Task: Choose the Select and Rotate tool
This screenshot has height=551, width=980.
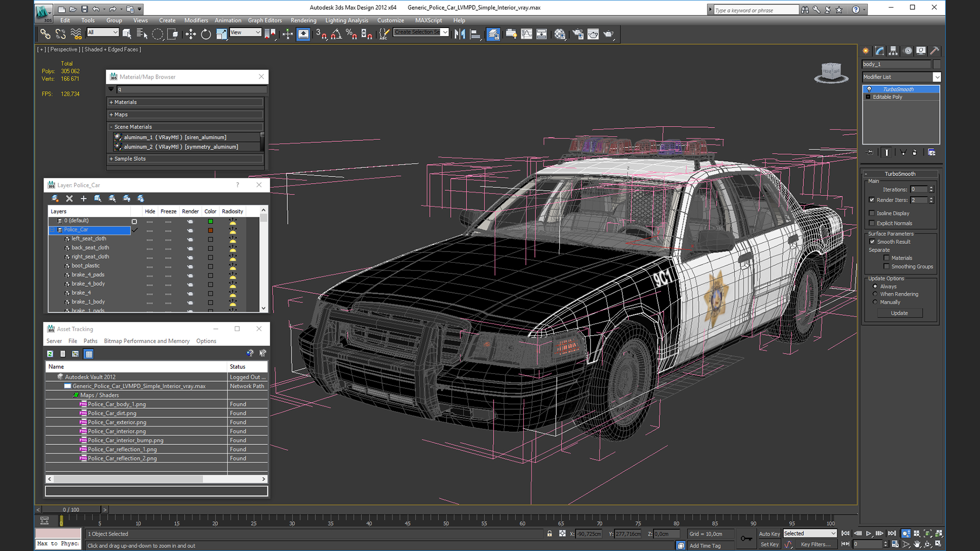Action: click(x=206, y=34)
